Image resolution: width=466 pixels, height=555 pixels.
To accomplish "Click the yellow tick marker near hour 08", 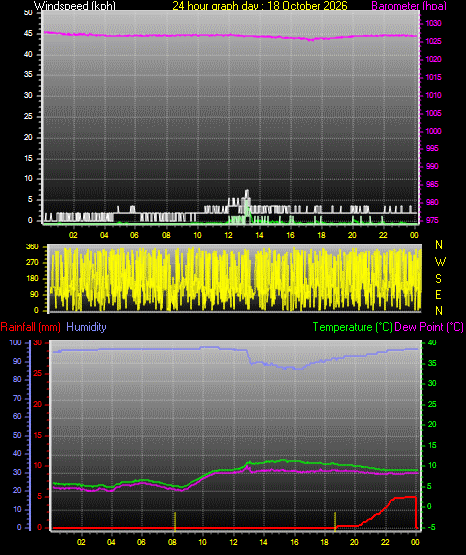I will pyautogui.click(x=175, y=521).
